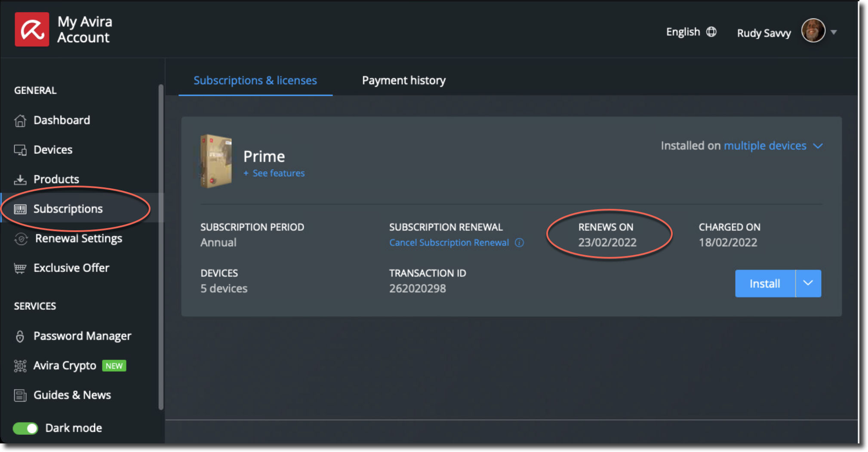Viewport: 868px width, 452px height.
Task: Click the 'Annual' subscription period value
Action: click(219, 243)
